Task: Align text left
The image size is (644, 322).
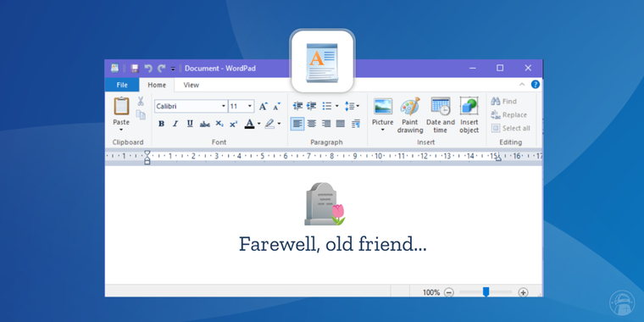Action: tap(297, 123)
